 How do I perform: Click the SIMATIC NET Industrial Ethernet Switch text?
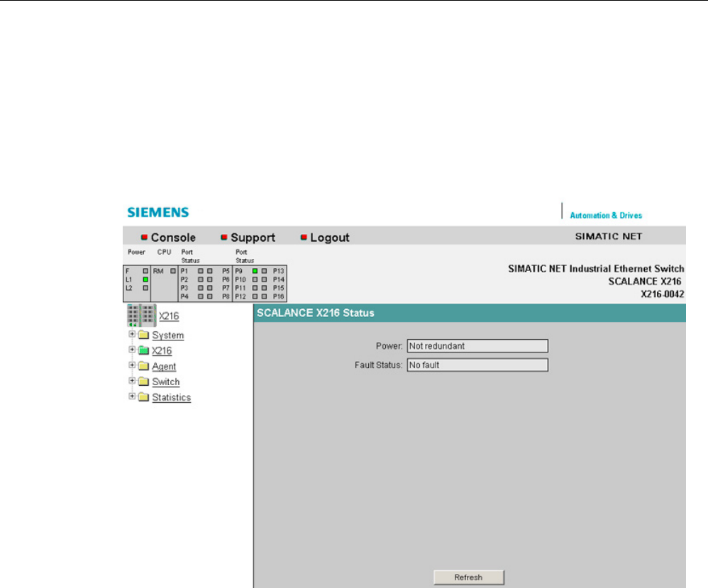596,269
